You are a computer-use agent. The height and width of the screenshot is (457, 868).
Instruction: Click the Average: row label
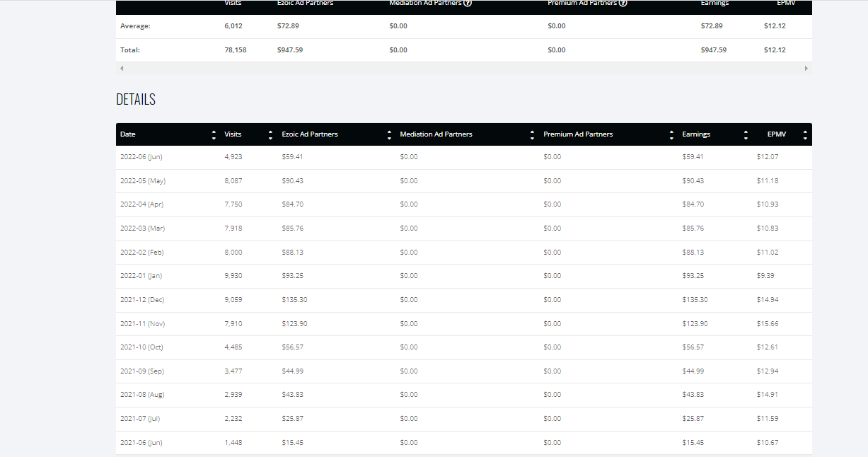pos(135,26)
